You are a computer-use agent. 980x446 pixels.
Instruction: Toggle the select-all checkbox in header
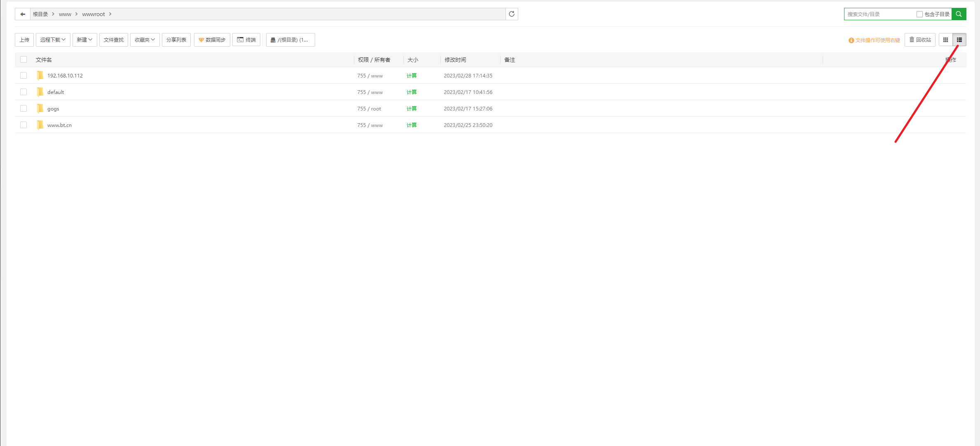click(23, 59)
